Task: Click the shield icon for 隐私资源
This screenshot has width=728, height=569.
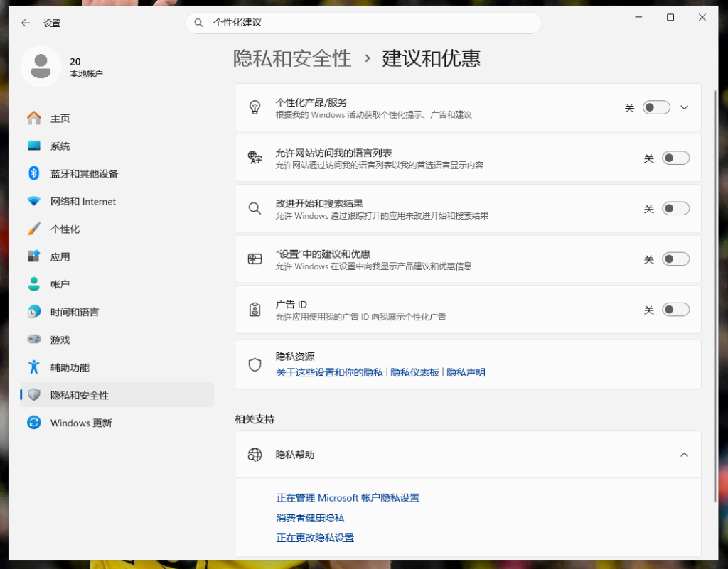Action: point(255,365)
